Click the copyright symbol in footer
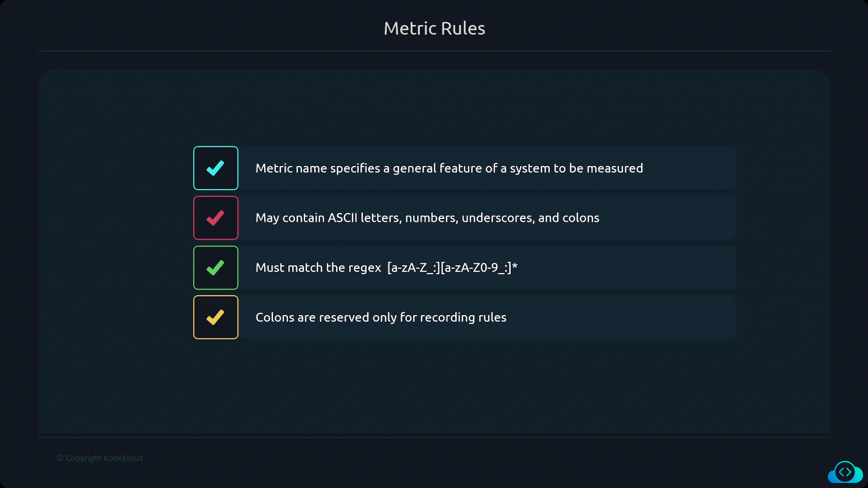 pyautogui.click(x=60, y=458)
